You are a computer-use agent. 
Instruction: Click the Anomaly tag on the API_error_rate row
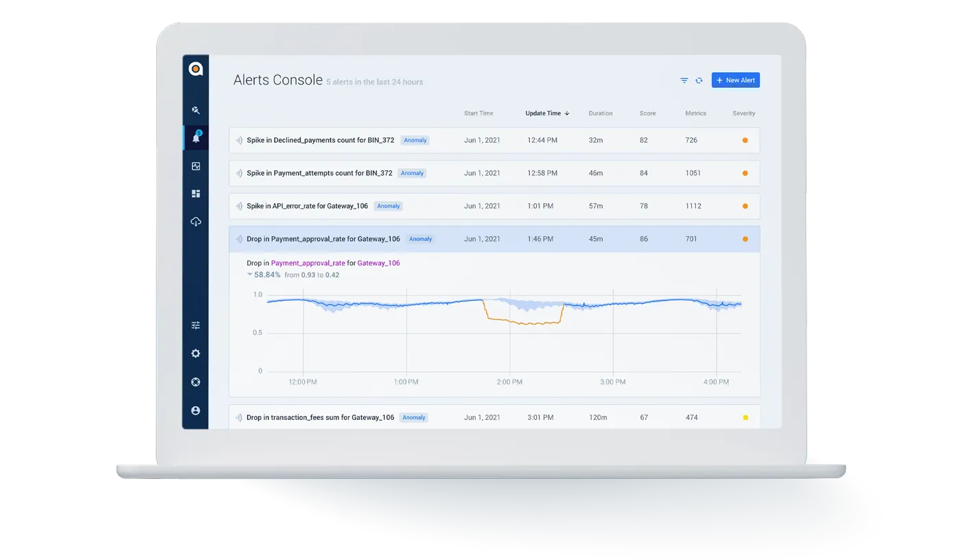tap(389, 206)
